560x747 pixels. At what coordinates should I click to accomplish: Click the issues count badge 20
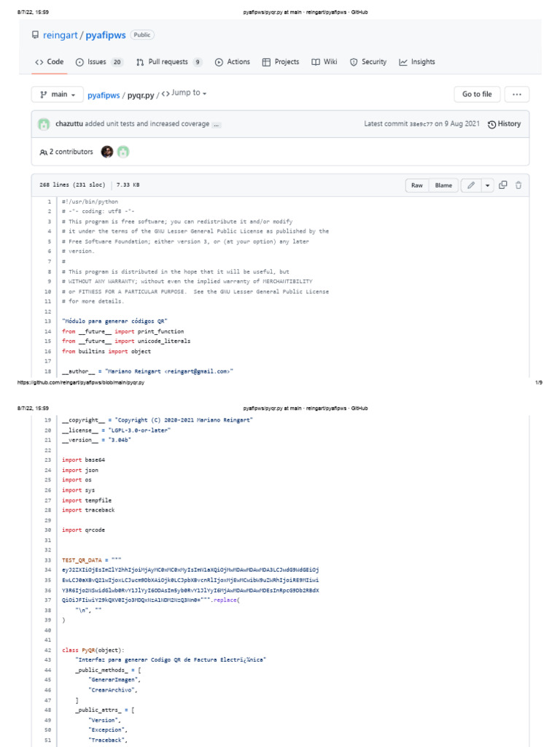(117, 62)
